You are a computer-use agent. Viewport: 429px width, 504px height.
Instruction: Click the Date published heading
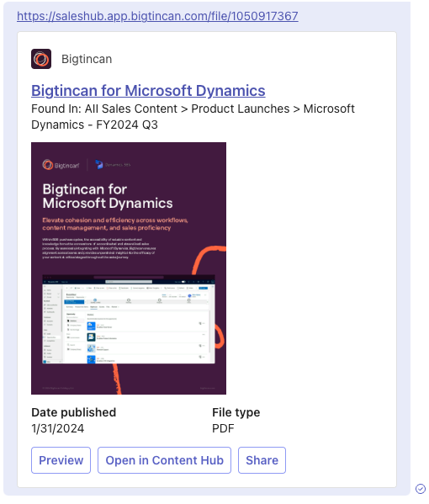click(73, 412)
